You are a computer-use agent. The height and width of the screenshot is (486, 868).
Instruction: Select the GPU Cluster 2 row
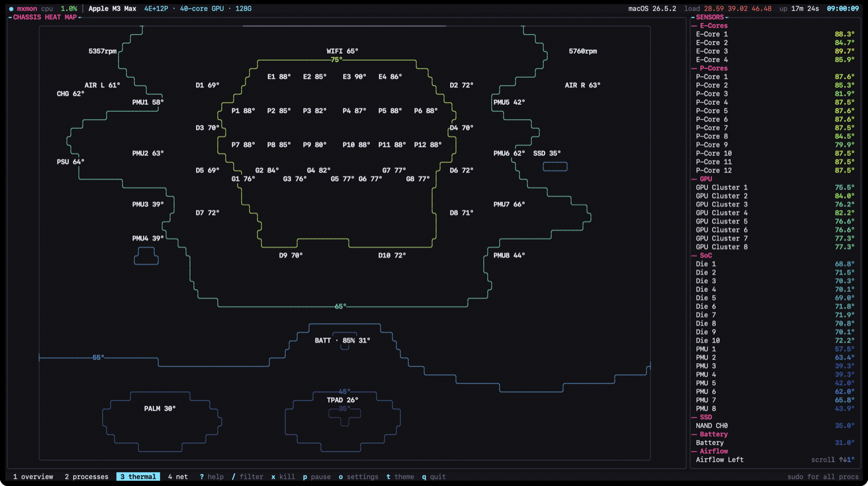pos(775,196)
